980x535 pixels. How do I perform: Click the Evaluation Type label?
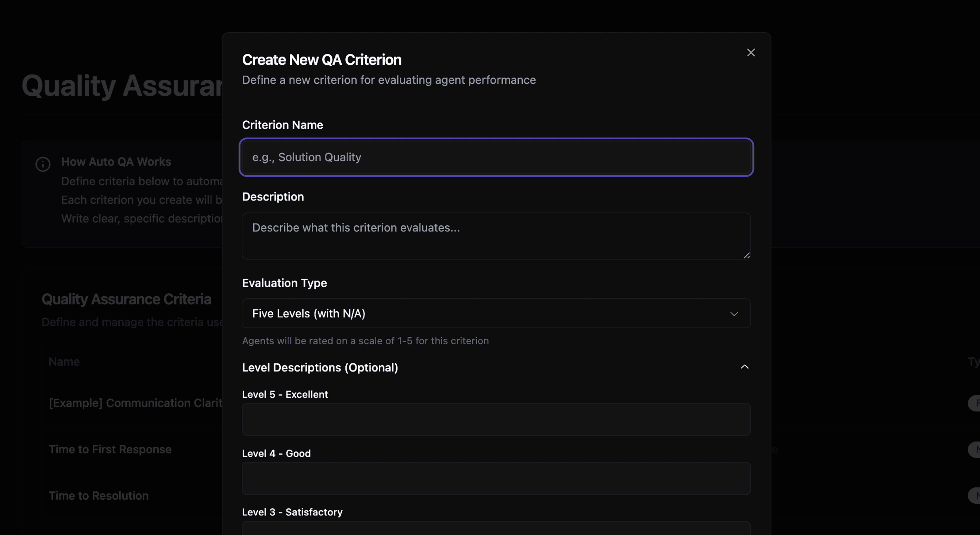coord(284,283)
